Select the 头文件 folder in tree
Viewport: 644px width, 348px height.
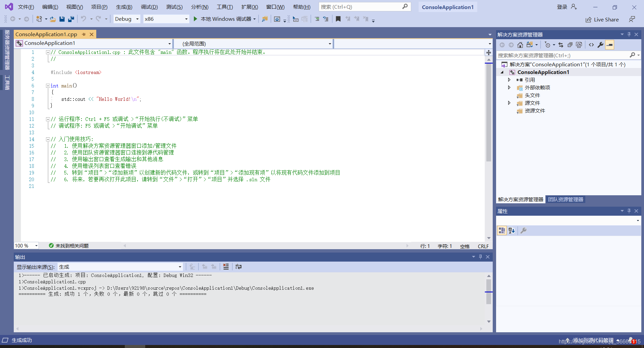[532, 95]
